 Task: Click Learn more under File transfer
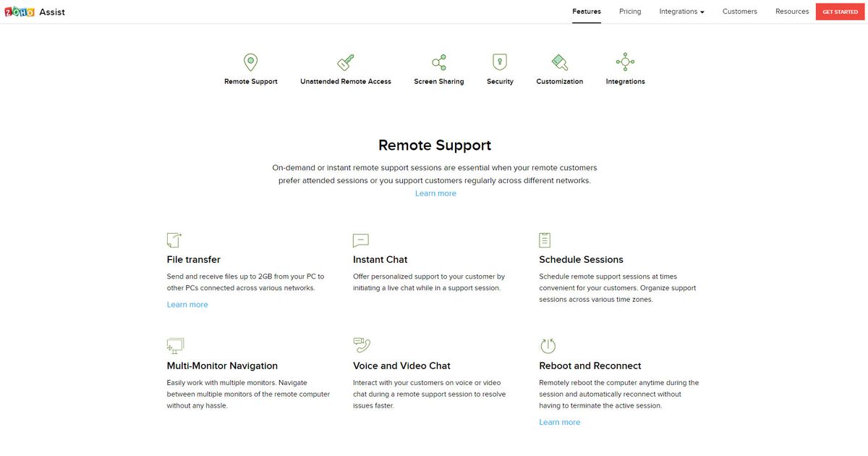click(x=187, y=304)
